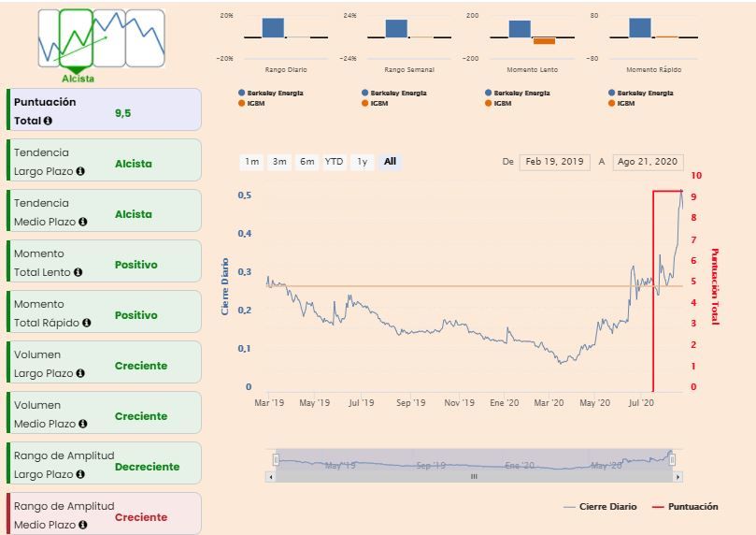Select the 1m time range
The image size is (756, 535).
point(252,162)
